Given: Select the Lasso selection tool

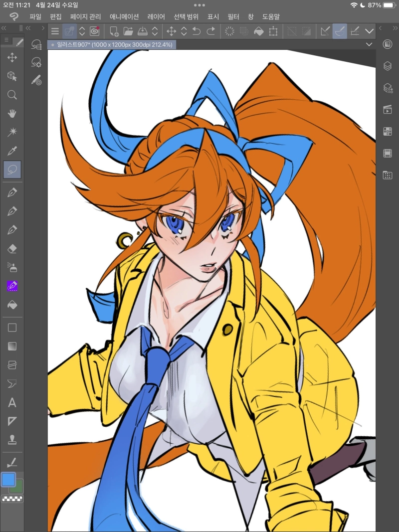Looking at the screenshot, I should coord(12,170).
